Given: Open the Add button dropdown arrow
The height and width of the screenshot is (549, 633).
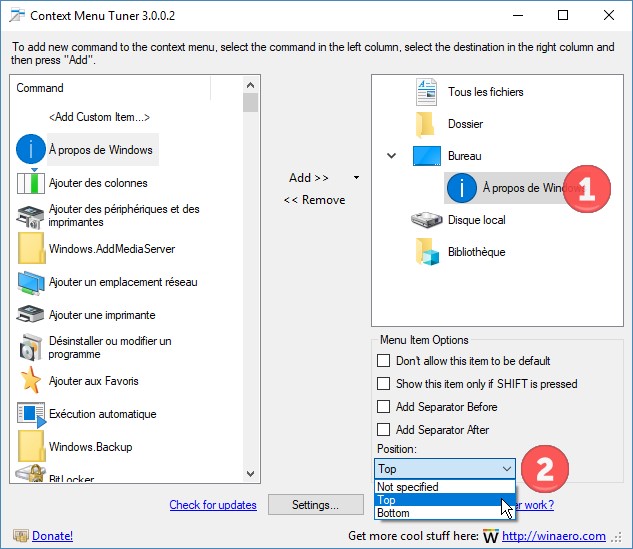Looking at the screenshot, I should coord(356,178).
